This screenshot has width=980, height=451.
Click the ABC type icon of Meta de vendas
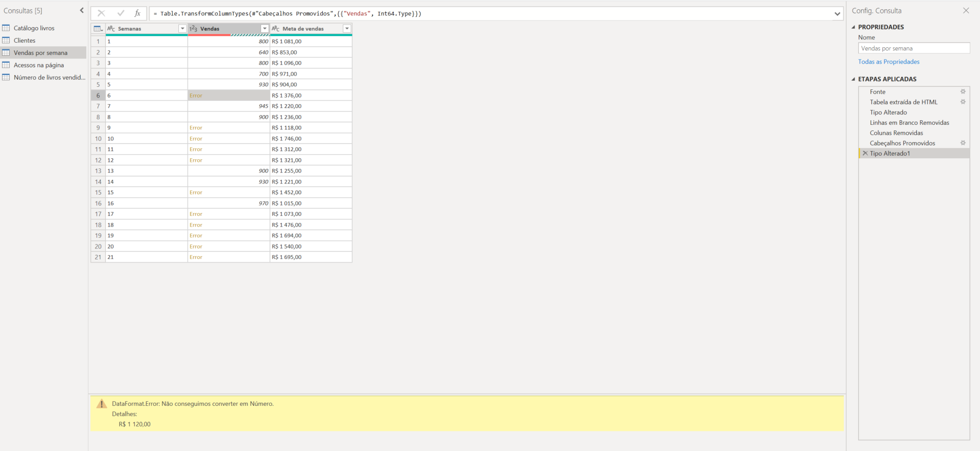point(276,29)
